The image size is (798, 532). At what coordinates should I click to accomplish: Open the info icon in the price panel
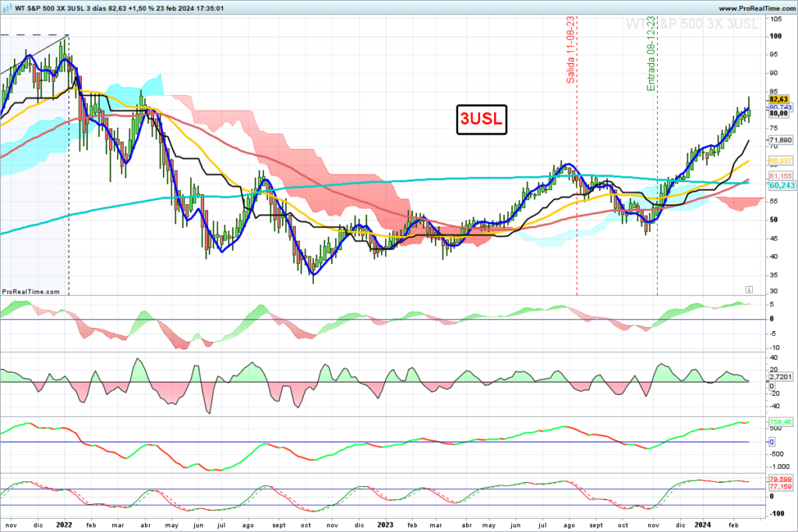click(749, 290)
